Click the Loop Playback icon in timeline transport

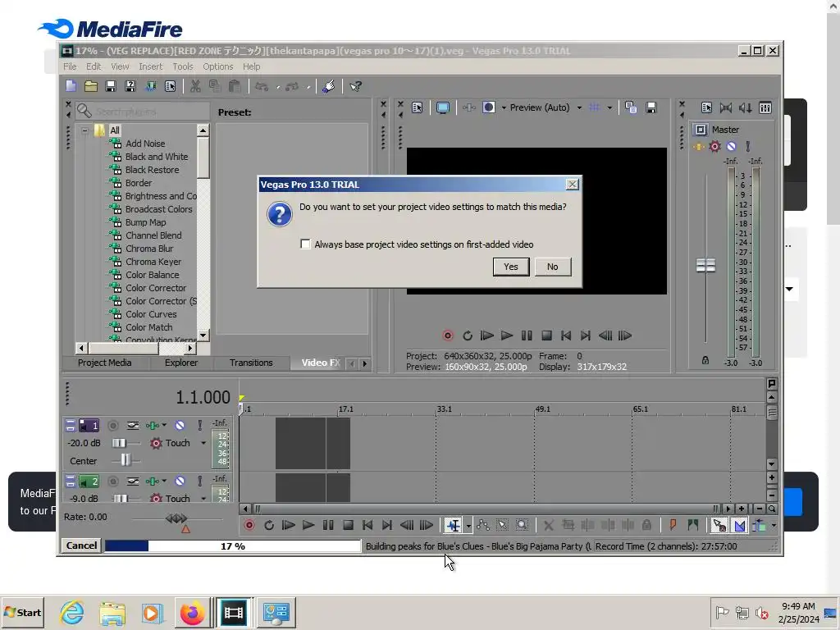(x=269, y=525)
